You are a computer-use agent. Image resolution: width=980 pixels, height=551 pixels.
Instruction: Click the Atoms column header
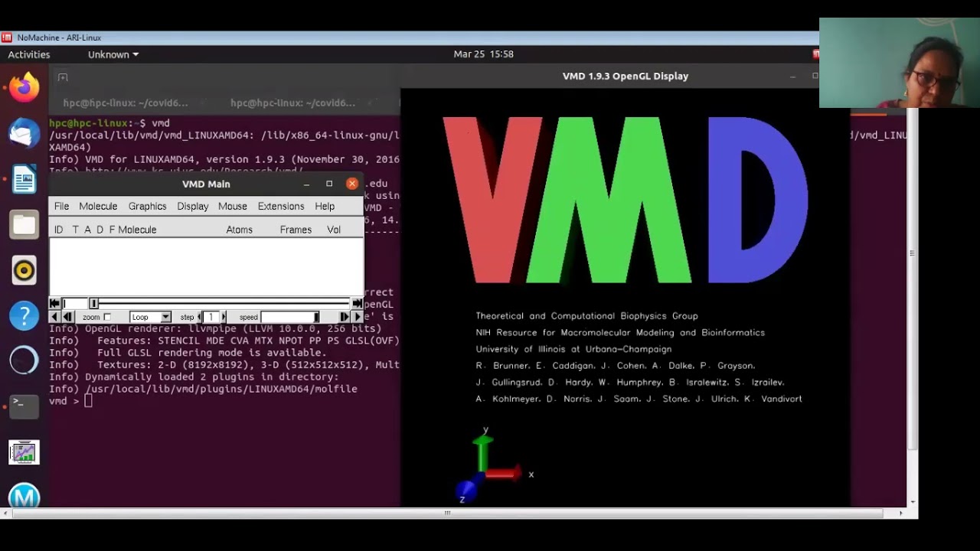click(x=239, y=230)
